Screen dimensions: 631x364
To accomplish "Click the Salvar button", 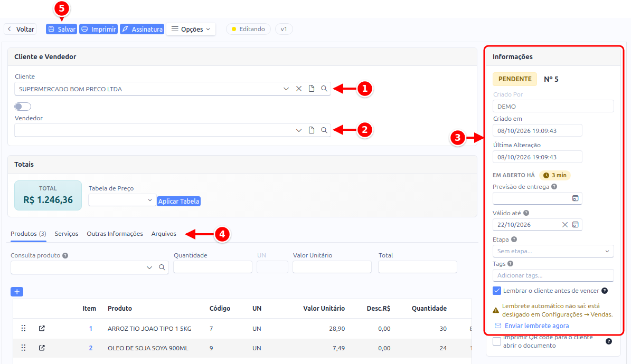I will (x=62, y=29).
